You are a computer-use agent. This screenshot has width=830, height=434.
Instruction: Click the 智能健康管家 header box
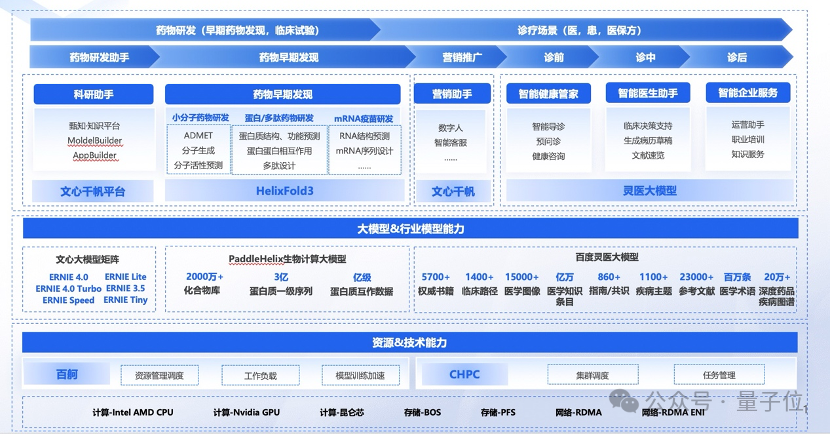(548, 94)
